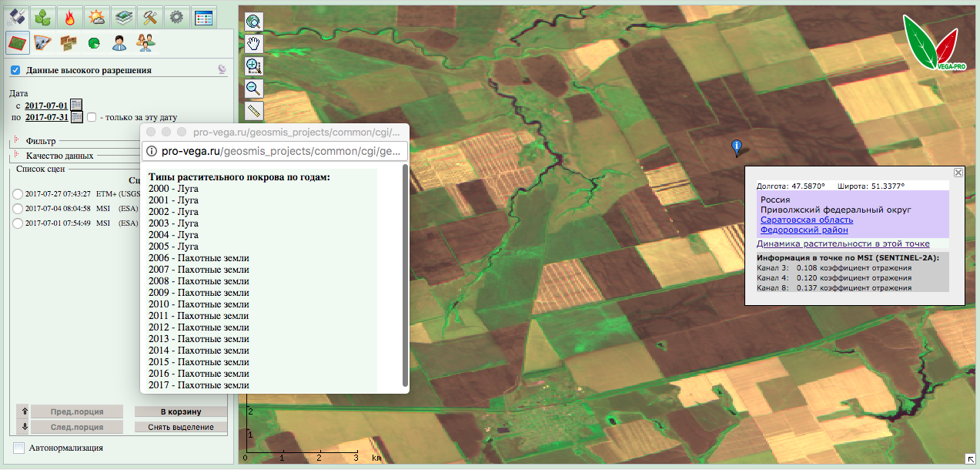The width and height of the screenshot is (980, 470).
Task: Switch to the vegetation leaves tab
Action: pyautogui.click(x=44, y=17)
